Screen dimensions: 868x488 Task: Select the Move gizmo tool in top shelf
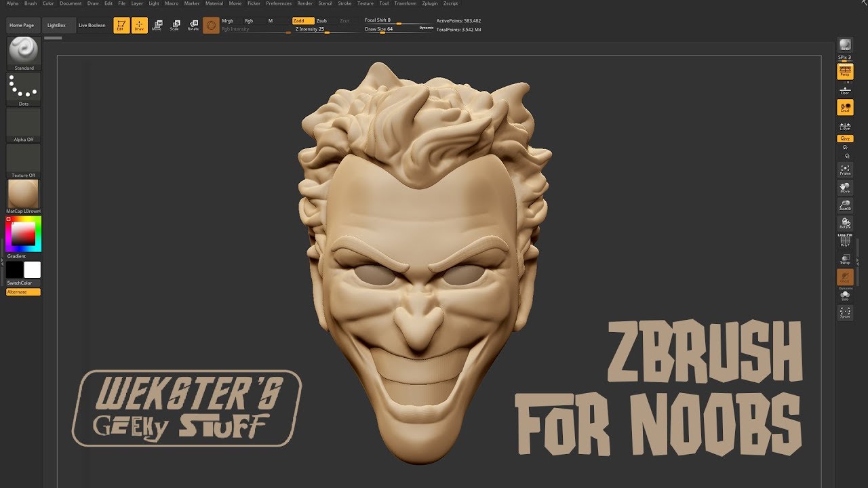pos(157,26)
